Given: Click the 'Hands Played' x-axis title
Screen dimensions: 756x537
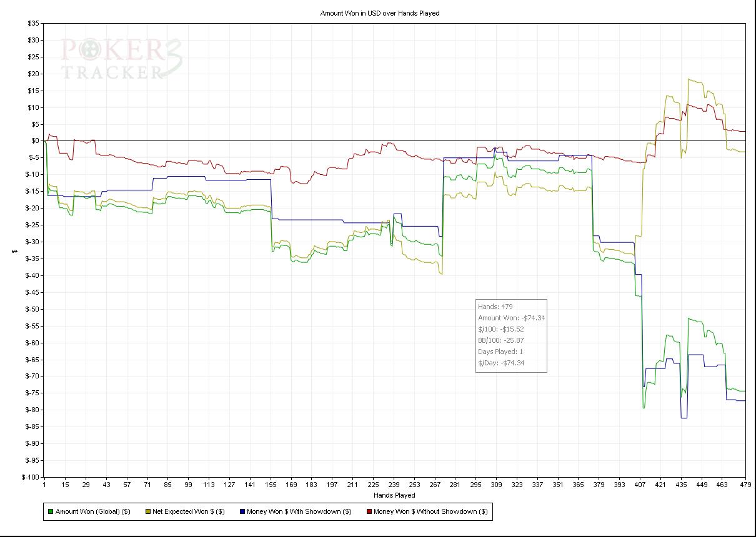Looking at the screenshot, I should (394, 495).
